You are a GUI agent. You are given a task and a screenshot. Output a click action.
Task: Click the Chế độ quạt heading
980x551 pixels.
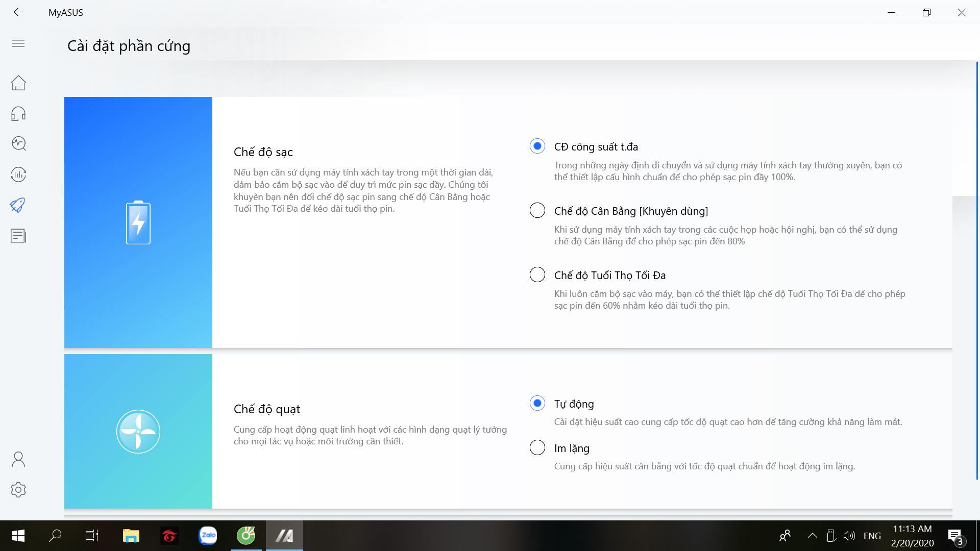[x=267, y=409]
